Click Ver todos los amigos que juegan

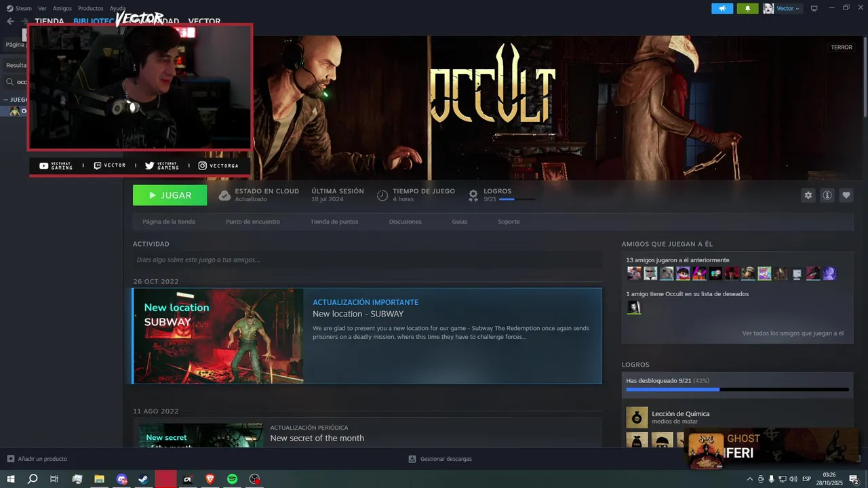click(793, 333)
